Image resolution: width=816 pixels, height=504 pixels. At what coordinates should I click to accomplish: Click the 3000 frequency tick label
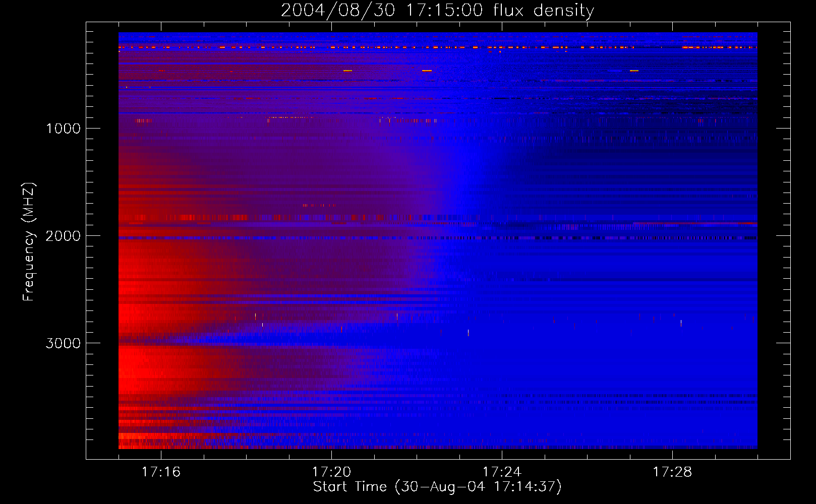(63, 343)
